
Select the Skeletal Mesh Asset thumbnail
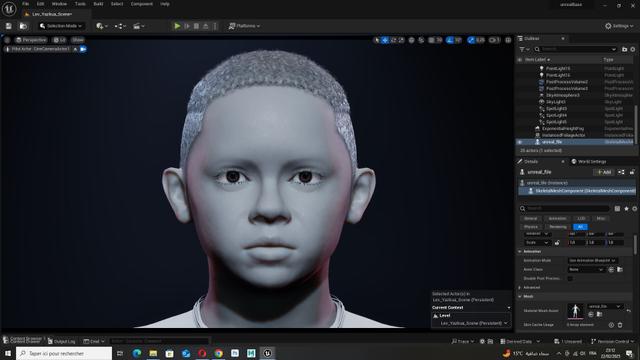pos(576,311)
